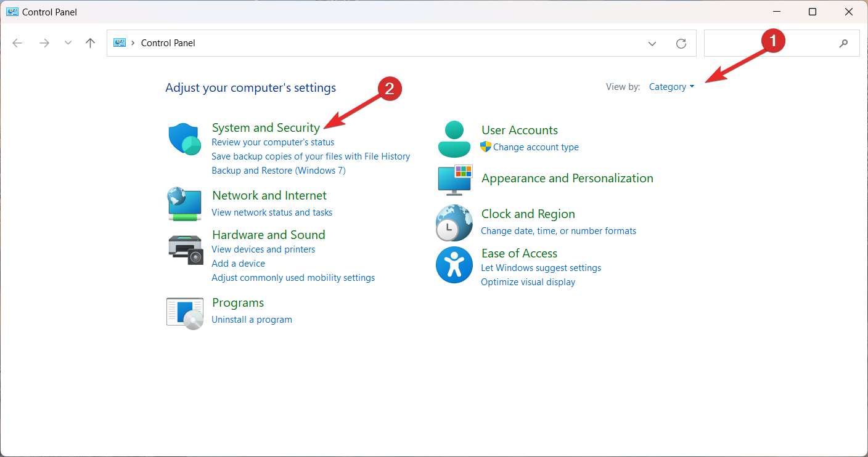
Task: Select Let Windows suggest settings
Action: [541, 268]
